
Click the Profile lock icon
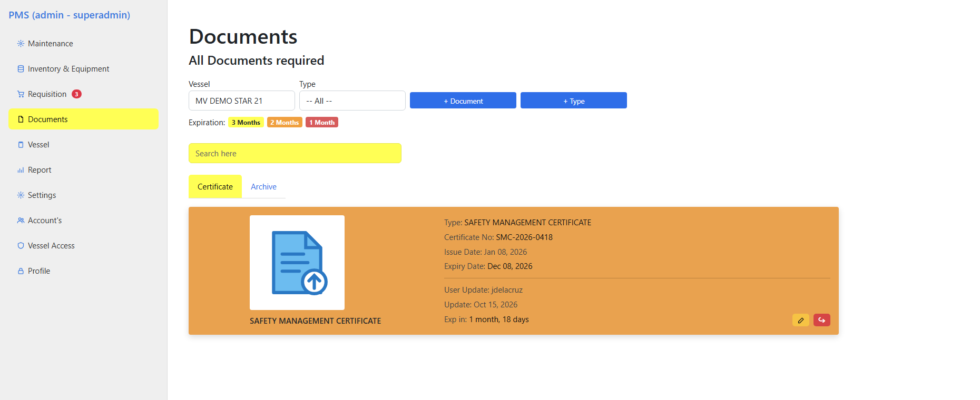[x=21, y=271]
